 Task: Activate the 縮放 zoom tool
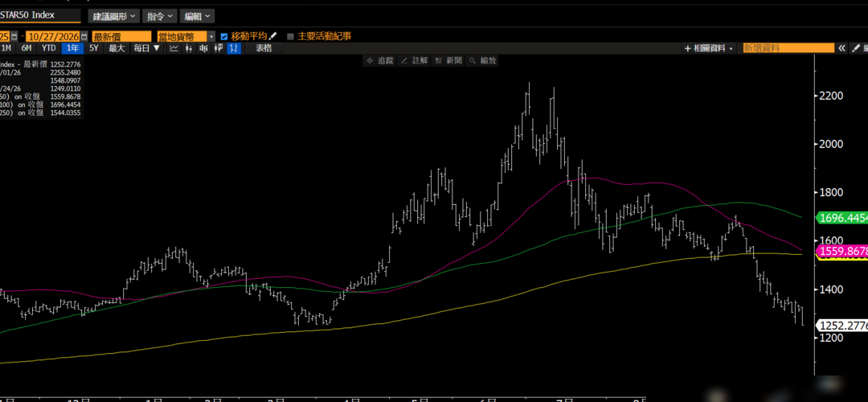(483, 61)
